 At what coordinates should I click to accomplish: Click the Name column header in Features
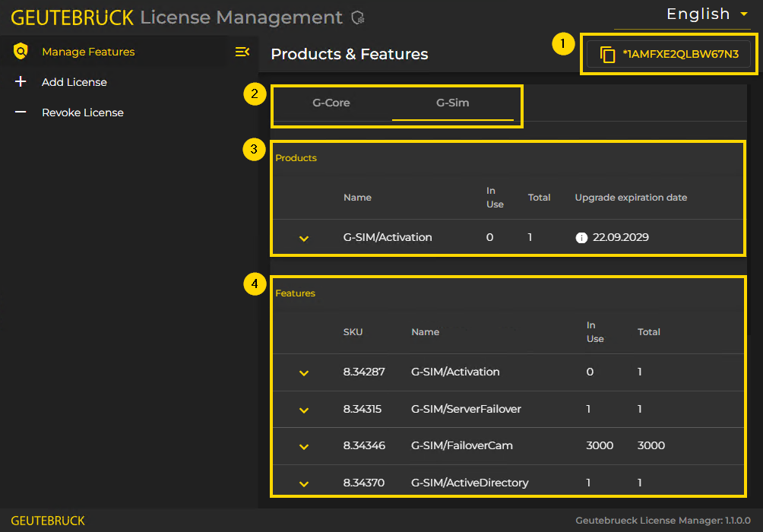point(426,331)
